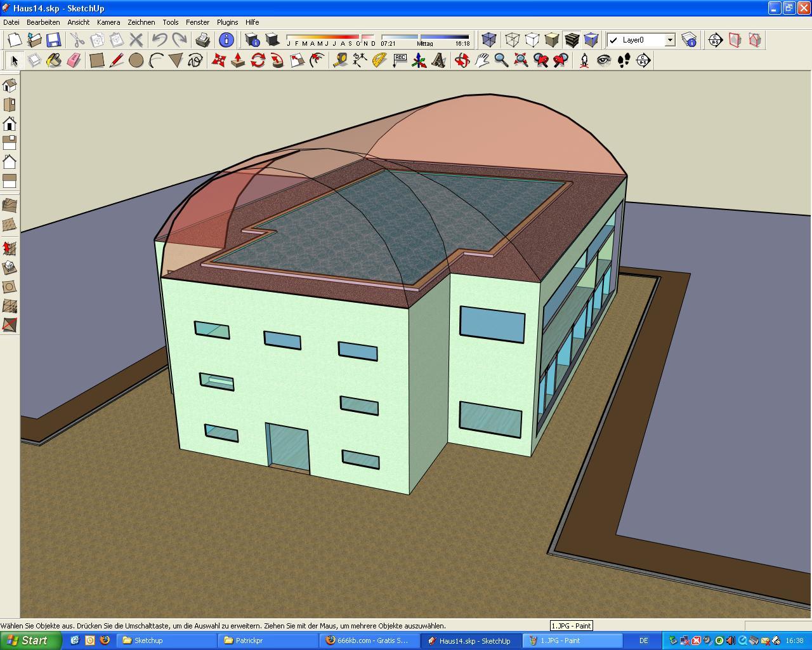Select the 3D Text tool
This screenshot has width=812, height=650.
[x=439, y=60]
